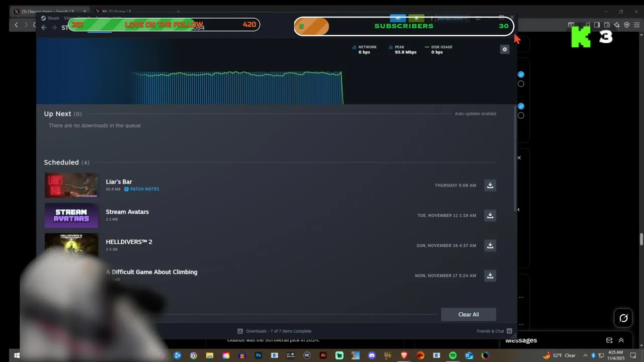Open the Stream Avatars game thumbnail
644x362 pixels.
(71, 216)
